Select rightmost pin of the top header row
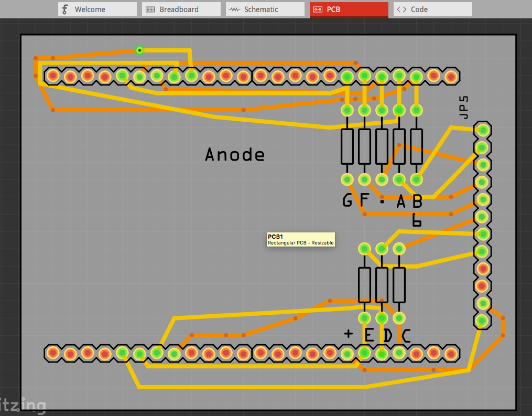Screen dimensions: 532x416 tap(451, 77)
